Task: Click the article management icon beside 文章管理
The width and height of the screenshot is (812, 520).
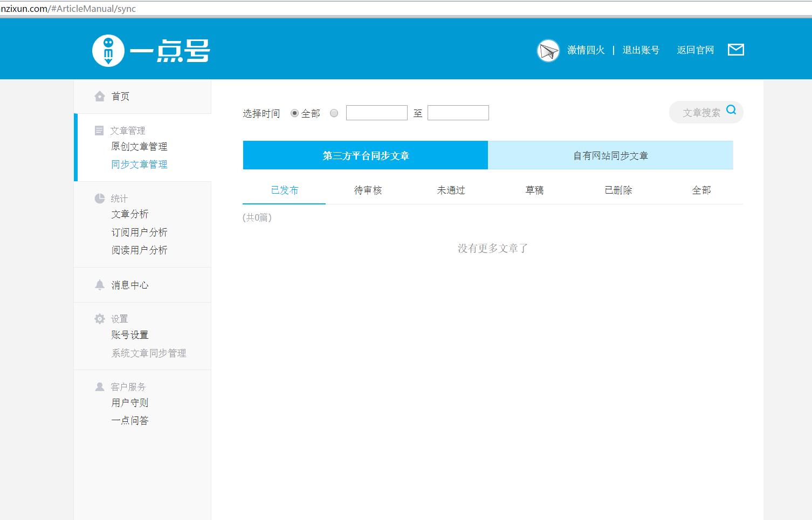Action: (99, 130)
